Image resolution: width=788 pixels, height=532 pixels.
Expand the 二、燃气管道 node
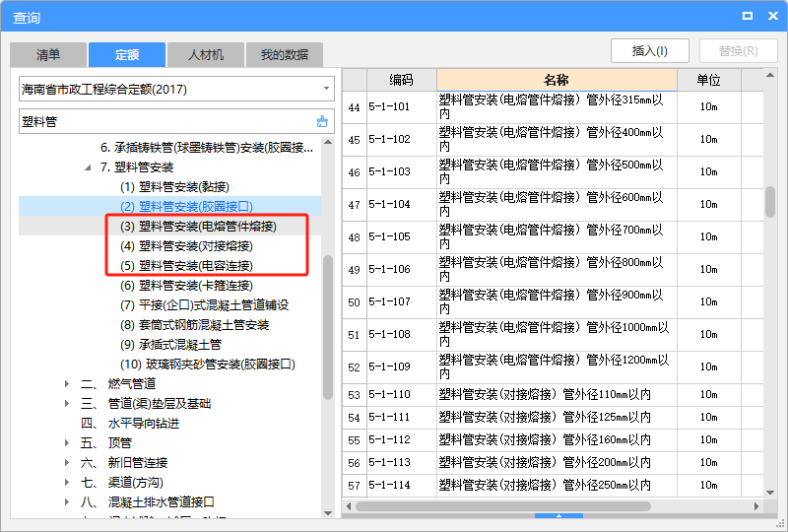[67, 384]
